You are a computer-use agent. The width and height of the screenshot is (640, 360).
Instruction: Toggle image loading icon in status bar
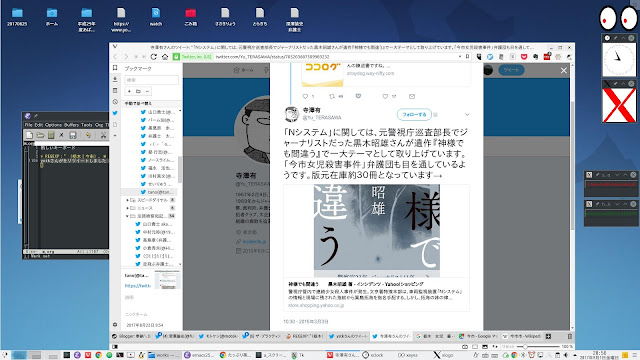(484, 347)
